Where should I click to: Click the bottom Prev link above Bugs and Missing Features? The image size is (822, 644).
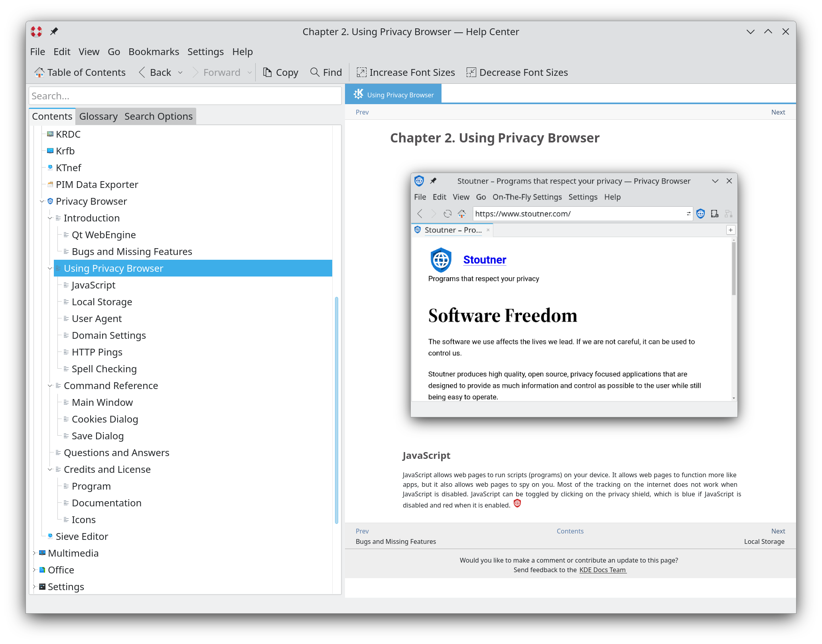pos(362,531)
